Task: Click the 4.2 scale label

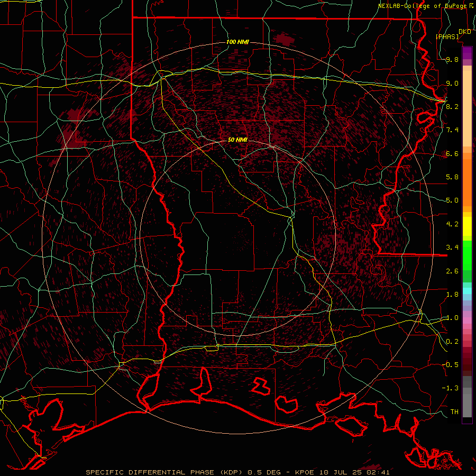Action: coord(452,224)
